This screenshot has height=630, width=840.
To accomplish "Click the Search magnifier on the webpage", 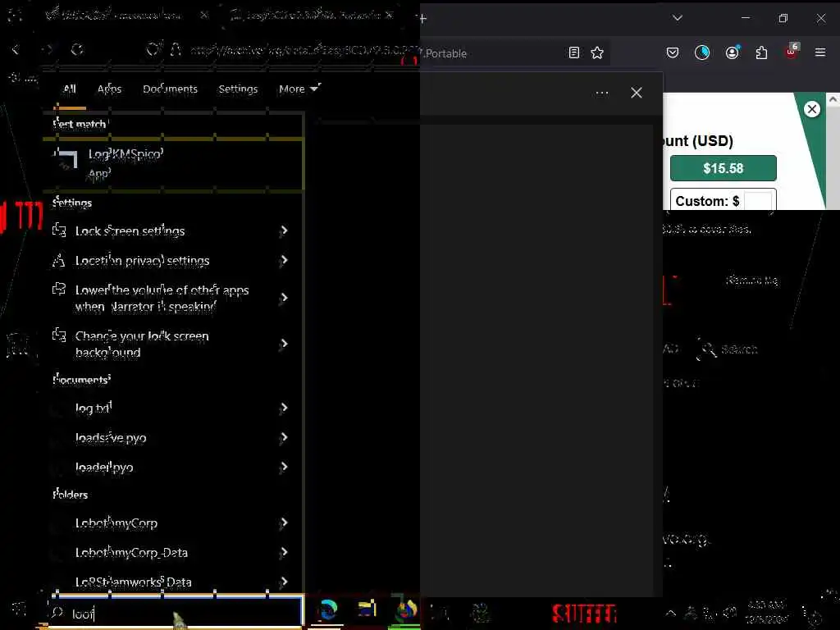I will click(x=706, y=349).
